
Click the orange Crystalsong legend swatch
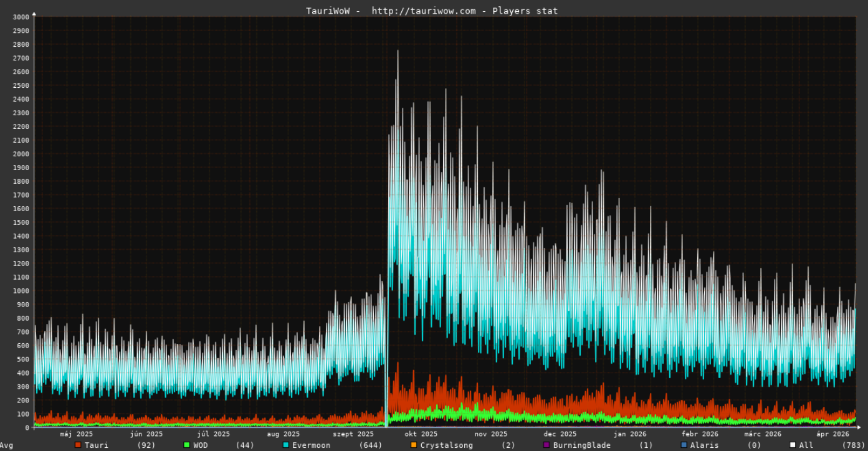click(414, 445)
